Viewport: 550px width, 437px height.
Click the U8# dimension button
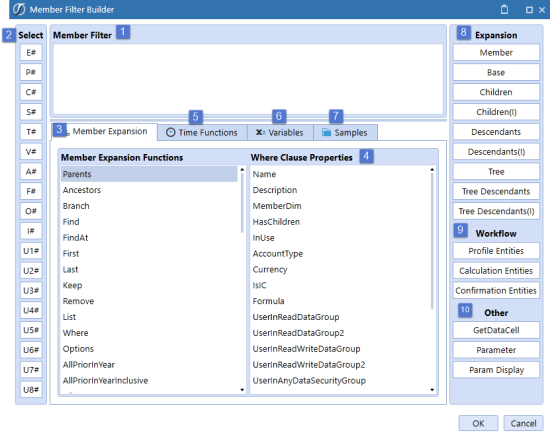31,390
